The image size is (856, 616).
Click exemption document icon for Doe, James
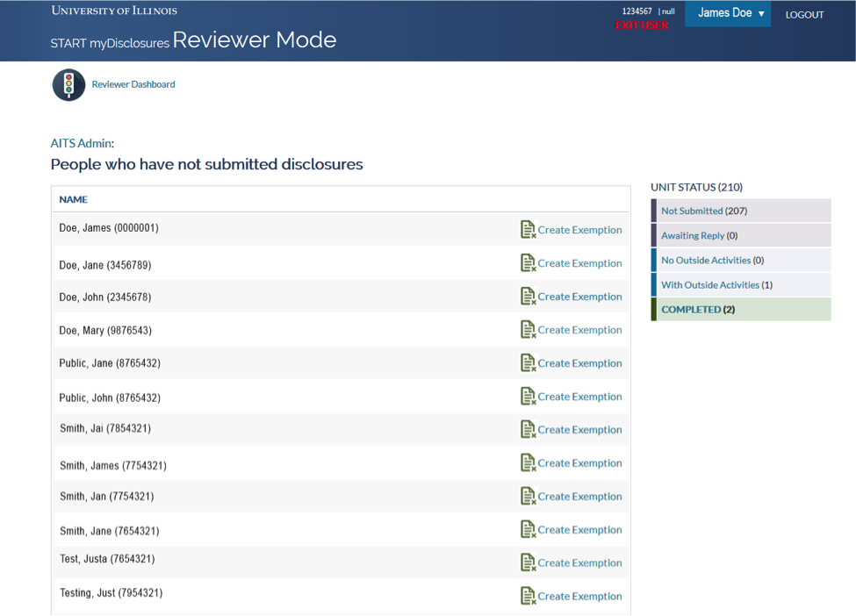(528, 230)
